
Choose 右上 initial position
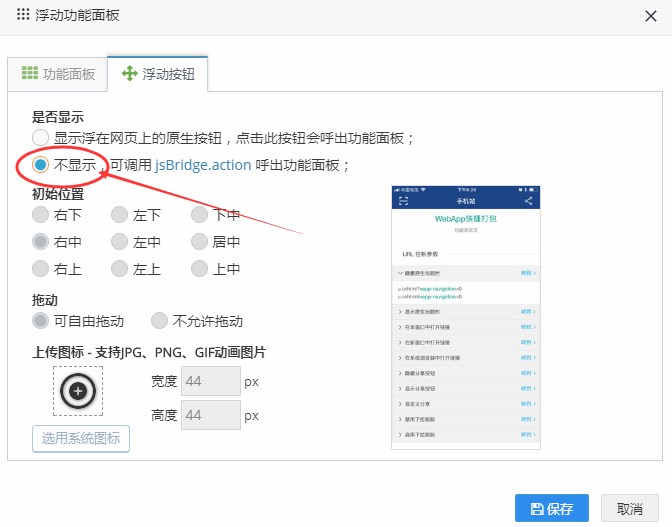click(40, 269)
